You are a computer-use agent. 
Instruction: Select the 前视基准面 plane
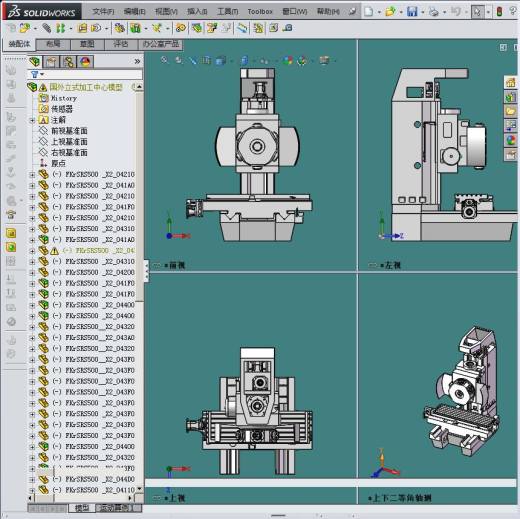click(x=69, y=131)
